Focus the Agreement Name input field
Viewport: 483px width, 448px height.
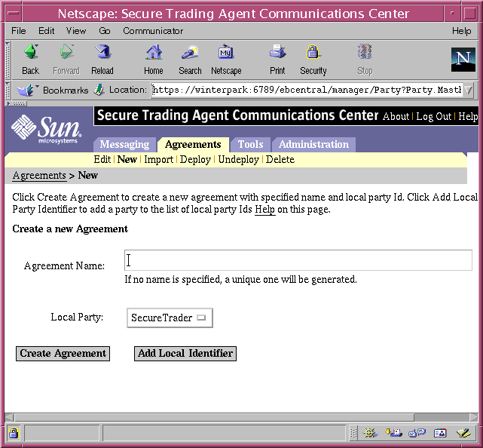(x=298, y=260)
